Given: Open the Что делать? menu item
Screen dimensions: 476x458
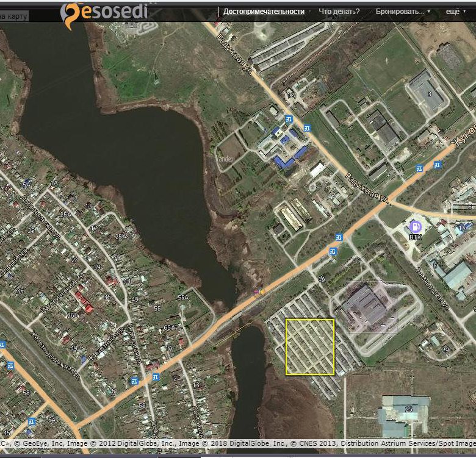Looking at the screenshot, I should tap(339, 12).
